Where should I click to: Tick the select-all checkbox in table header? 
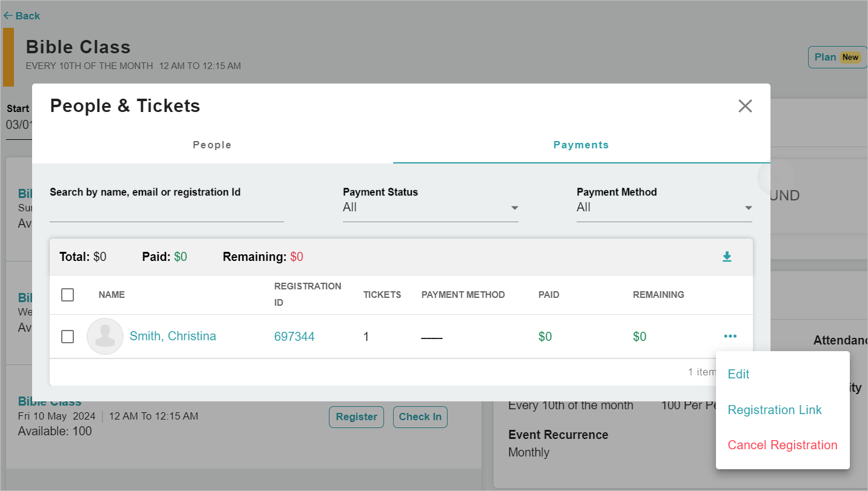68,295
